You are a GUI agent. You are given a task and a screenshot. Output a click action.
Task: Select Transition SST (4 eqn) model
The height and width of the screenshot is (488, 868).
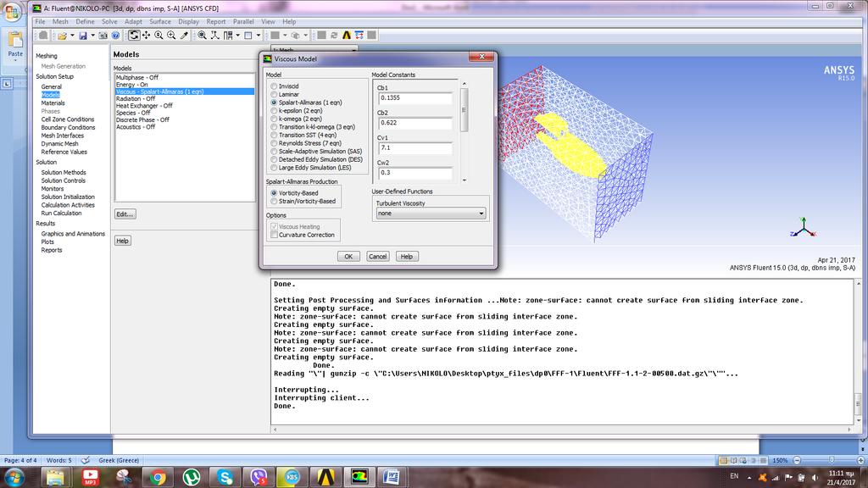click(x=274, y=135)
